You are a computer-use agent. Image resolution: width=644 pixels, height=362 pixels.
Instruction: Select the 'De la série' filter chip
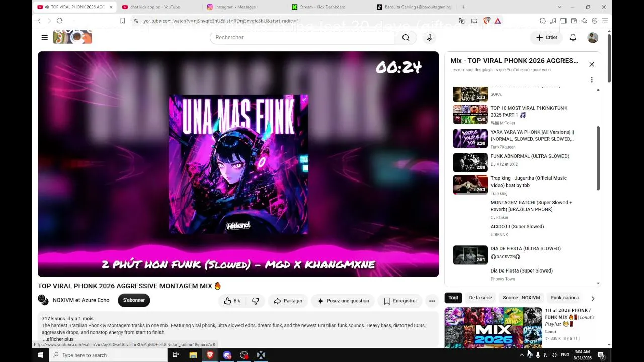(x=480, y=298)
